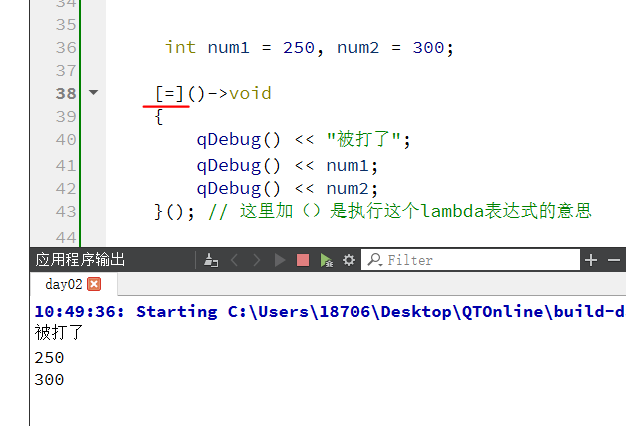Click the "被打了" string literal in code
The height and width of the screenshot is (426, 626).
coord(363,140)
